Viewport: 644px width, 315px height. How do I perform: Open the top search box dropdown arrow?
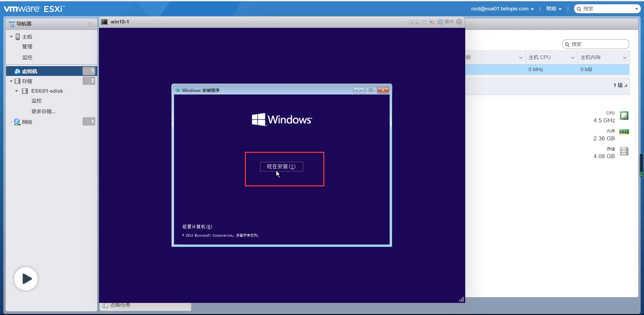pyautogui.click(x=636, y=9)
